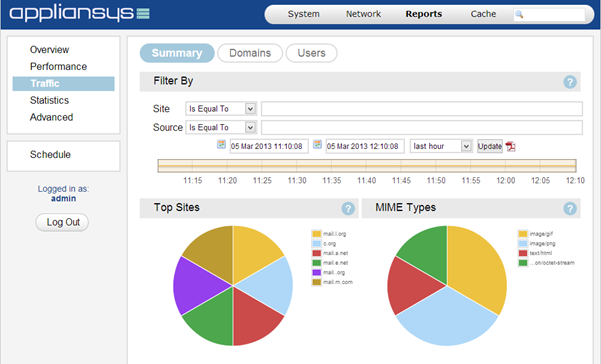601x364 pixels.
Task: Open the end date calendar picker icon
Action: [317, 144]
